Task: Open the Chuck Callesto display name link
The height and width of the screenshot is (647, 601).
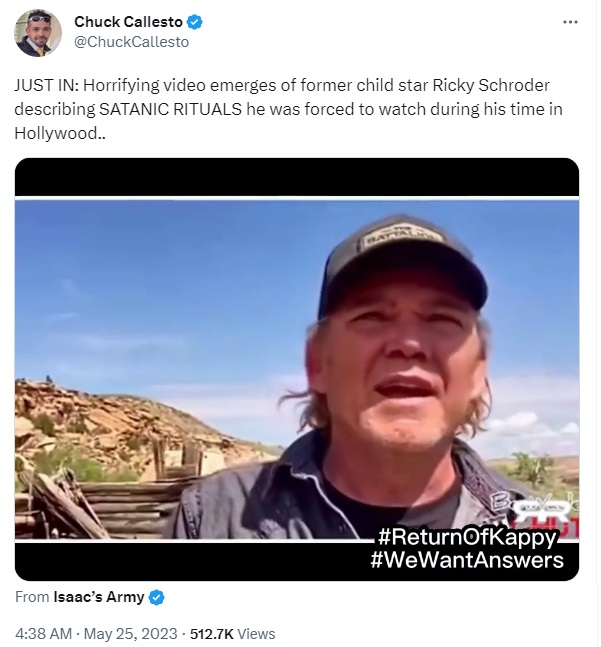Action: (x=126, y=22)
